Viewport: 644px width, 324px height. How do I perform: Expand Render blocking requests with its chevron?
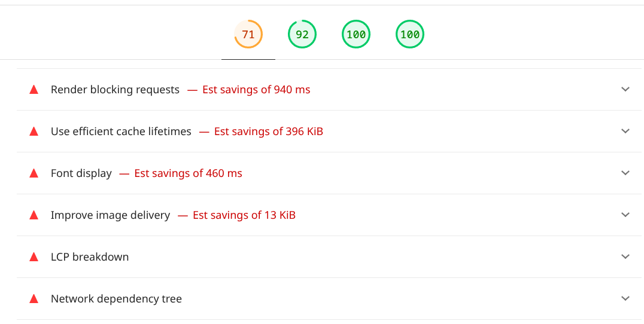click(625, 89)
